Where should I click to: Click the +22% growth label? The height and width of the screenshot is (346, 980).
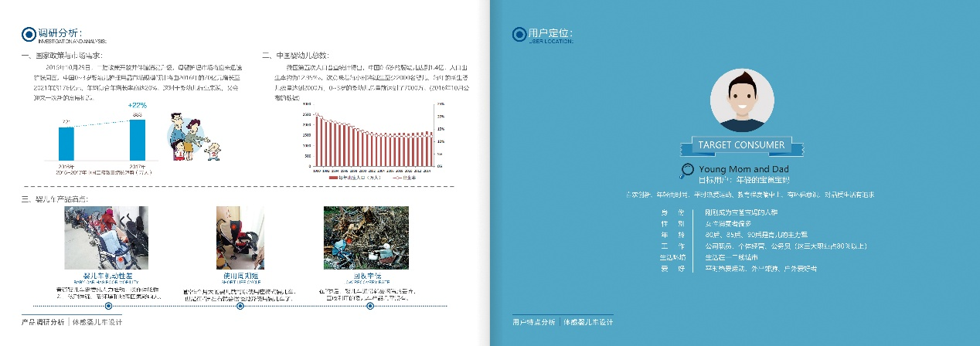[x=138, y=105]
